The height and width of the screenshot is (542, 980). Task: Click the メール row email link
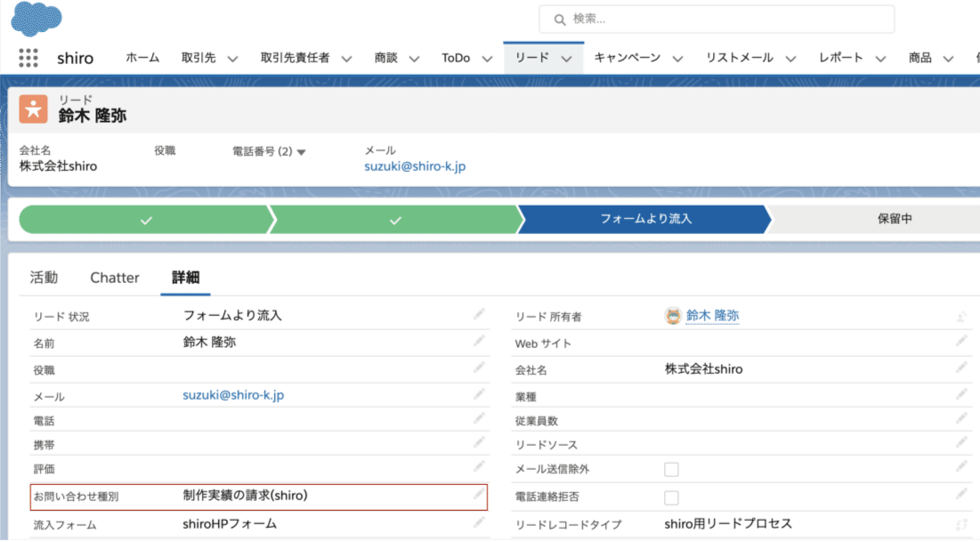pos(233,395)
